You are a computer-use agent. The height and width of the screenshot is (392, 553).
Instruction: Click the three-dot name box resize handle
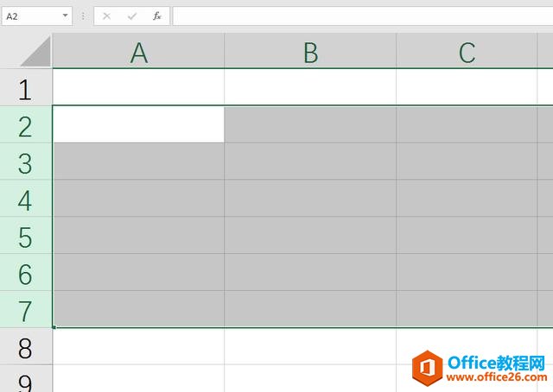[x=83, y=16]
